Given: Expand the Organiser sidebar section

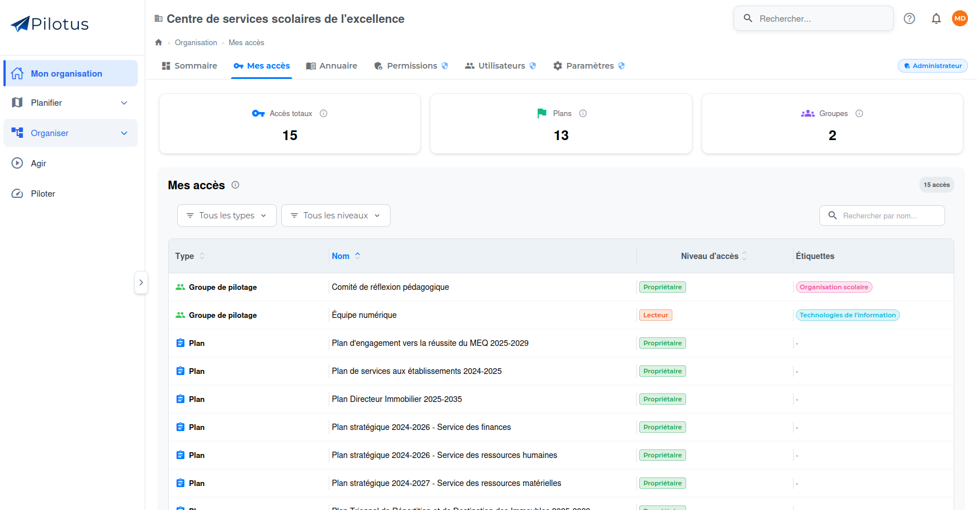Looking at the screenshot, I should 70,133.
